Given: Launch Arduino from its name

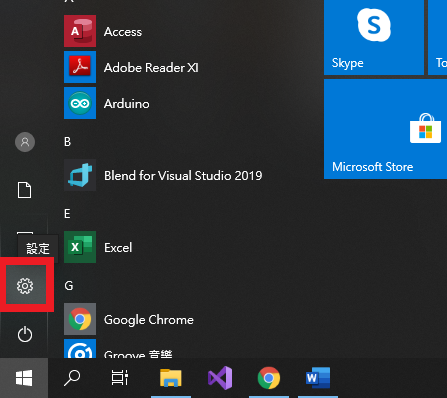Looking at the screenshot, I should 127,104.
